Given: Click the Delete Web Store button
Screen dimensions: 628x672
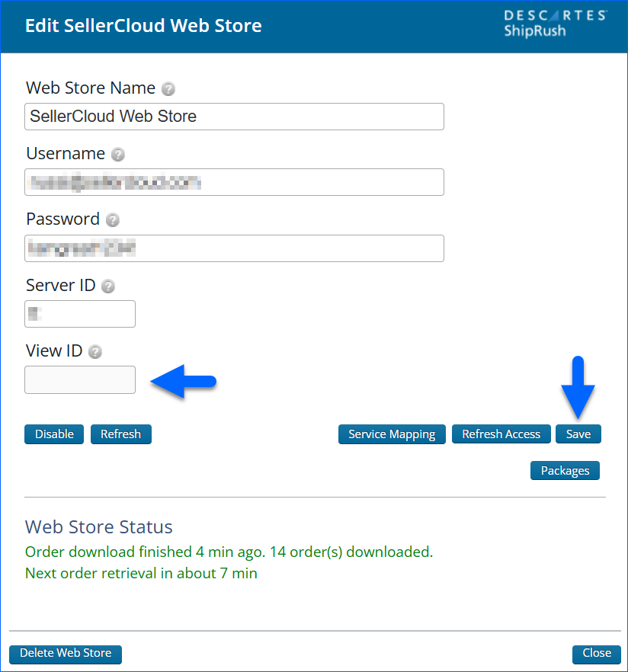Looking at the screenshot, I should coord(66,654).
